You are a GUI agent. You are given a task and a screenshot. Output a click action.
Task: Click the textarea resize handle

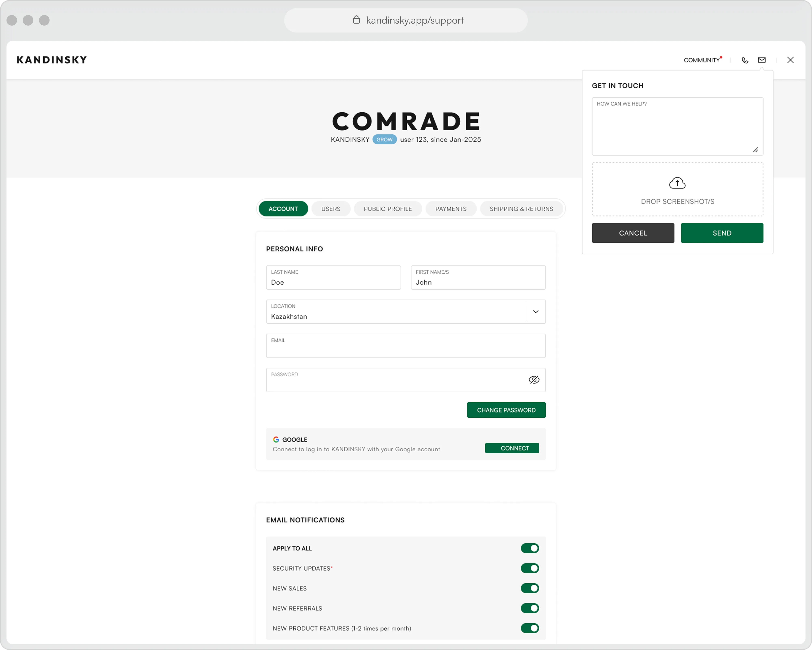(755, 150)
